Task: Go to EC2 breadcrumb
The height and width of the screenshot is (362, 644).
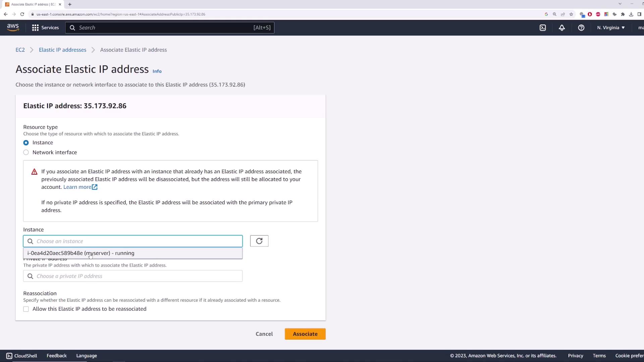Action: coord(20,50)
